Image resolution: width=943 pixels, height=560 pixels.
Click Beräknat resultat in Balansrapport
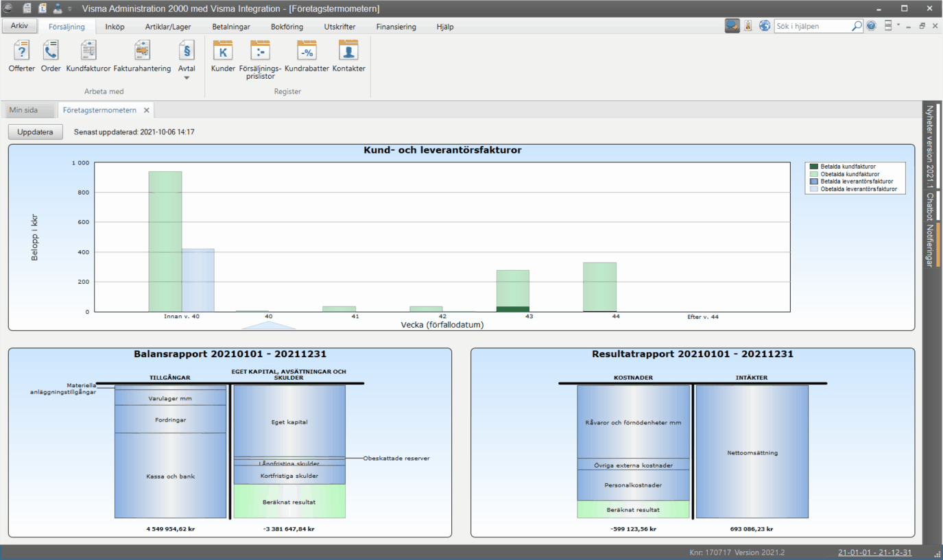click(289, 501)
